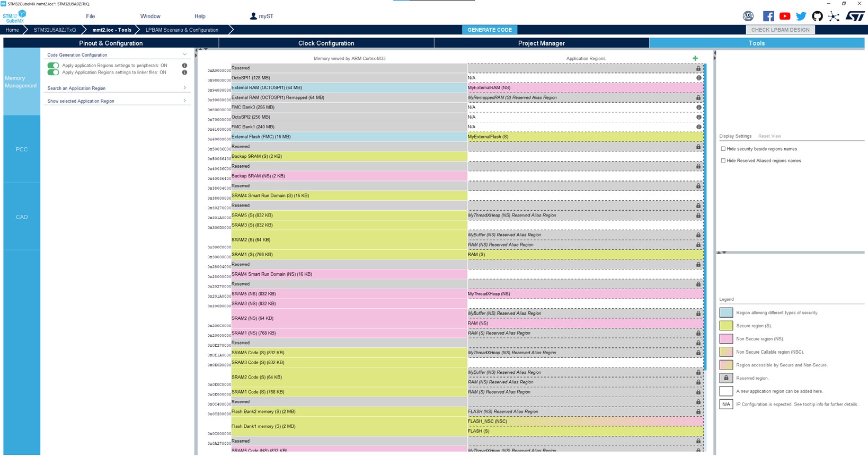Expand Show selected Application Region section
Image resolution: width=868 pixels, height=458 pixels.
[184, 101]
